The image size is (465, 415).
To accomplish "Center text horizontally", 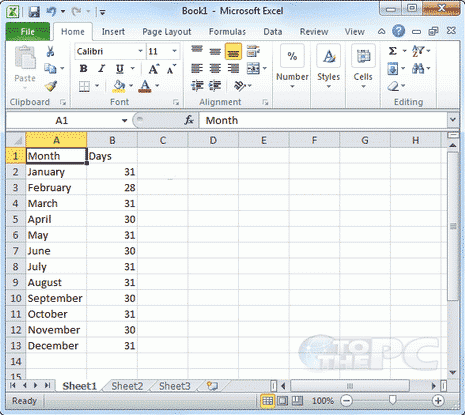I will coord(215,69).
